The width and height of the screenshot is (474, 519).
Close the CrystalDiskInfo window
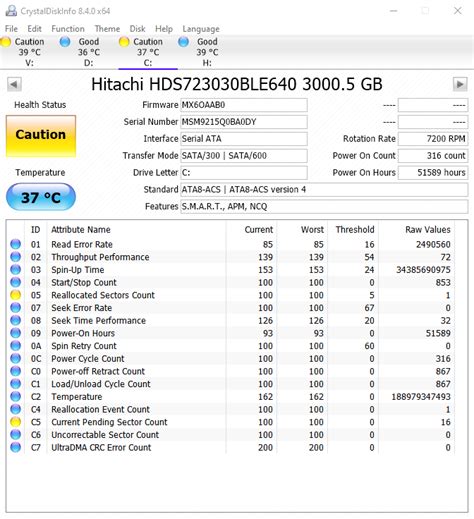458,11
